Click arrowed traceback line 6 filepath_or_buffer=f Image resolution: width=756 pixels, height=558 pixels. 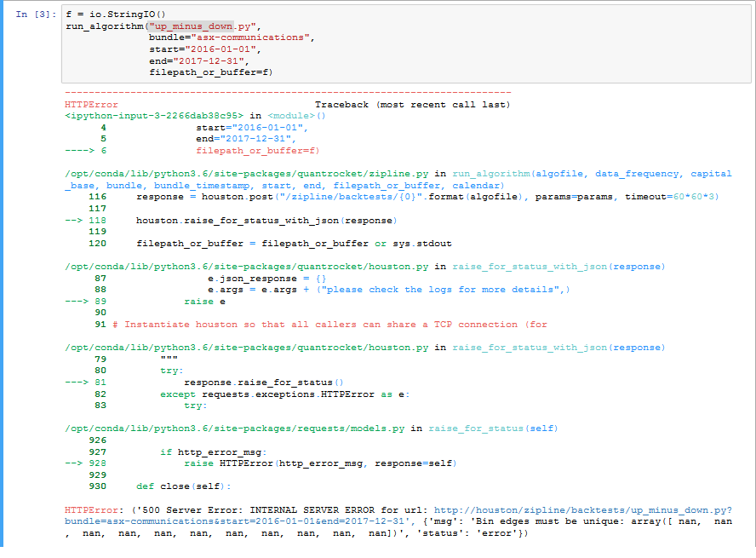[x=257, y=151]
